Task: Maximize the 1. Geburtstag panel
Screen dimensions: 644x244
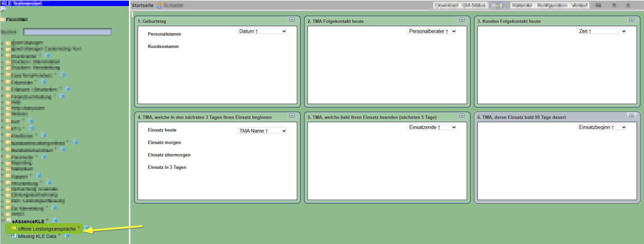Action: click(292, 20)
